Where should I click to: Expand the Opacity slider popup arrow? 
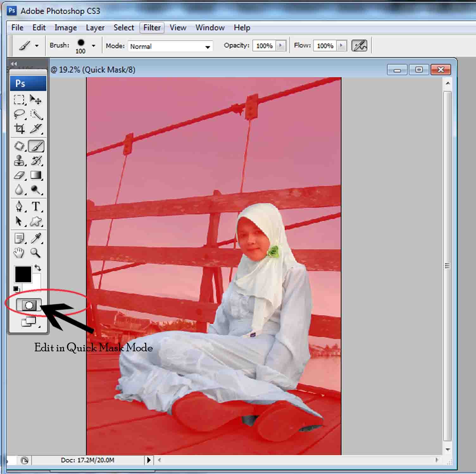point(280,46)
